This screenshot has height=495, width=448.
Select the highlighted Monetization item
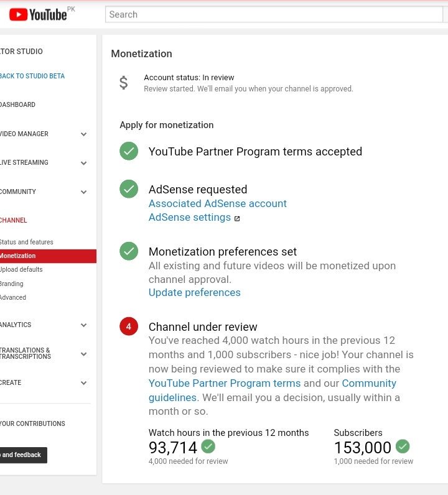[x=48, y=256]
